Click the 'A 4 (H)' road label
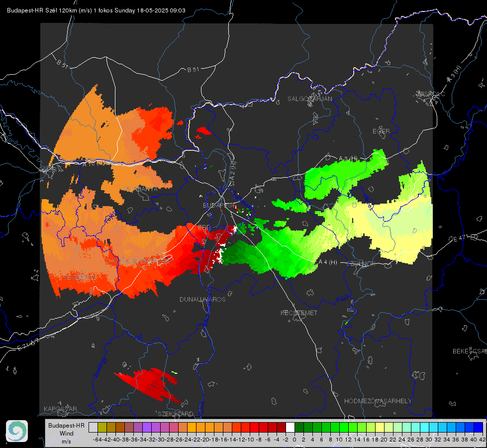Viewport: 487px width, 448px height. pyautogui.click(x=328, y=262)
